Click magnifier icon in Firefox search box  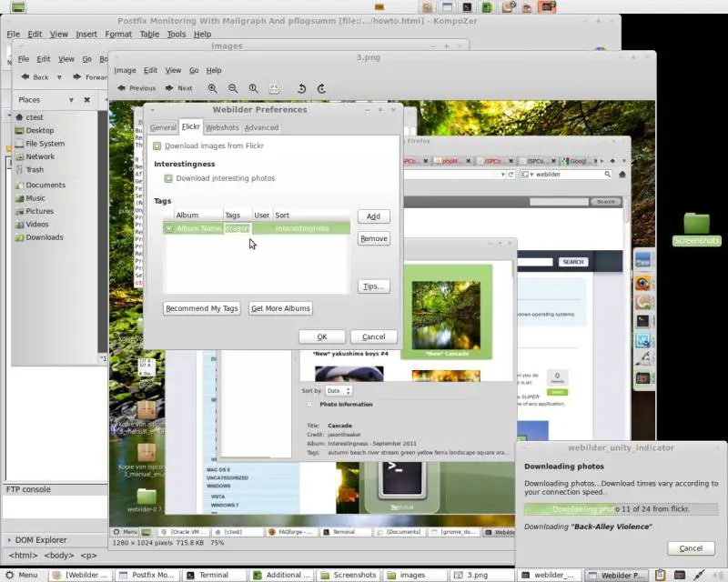click(x=607, y=175)
